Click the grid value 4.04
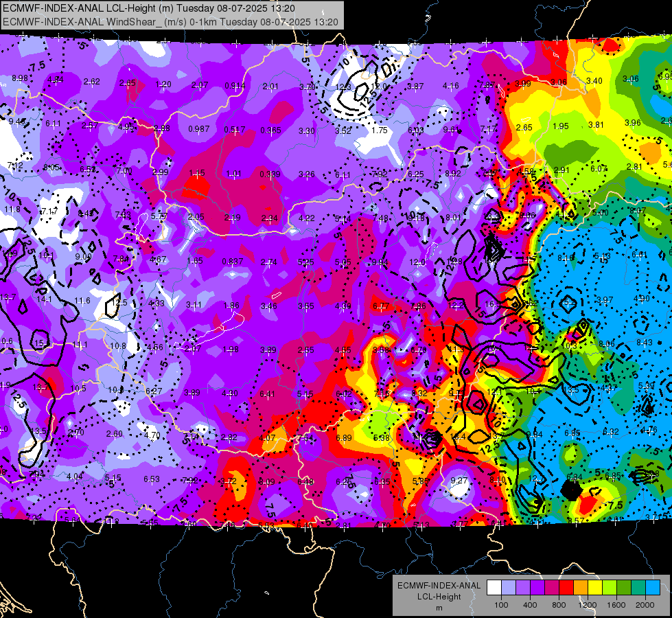Image resolution: width=672 pixels, height=618 pixels. [75, 476]
